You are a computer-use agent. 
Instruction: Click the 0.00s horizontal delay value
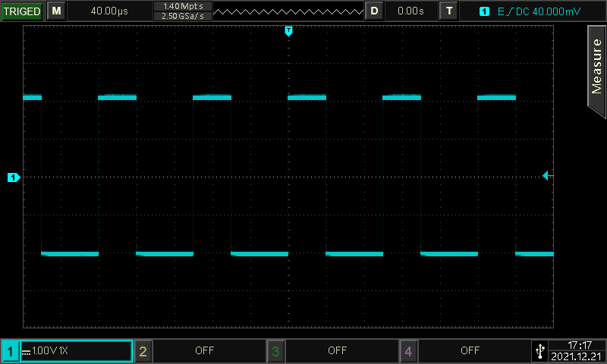pos(410,11)
